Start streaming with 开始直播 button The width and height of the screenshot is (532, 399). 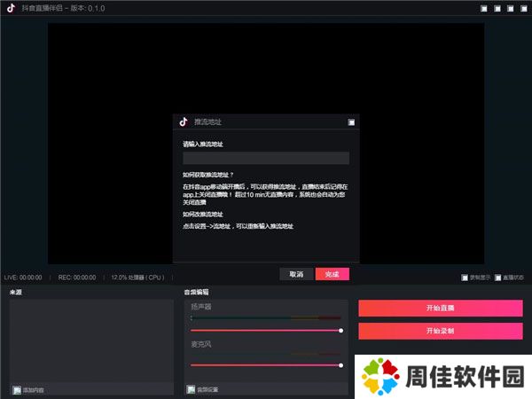click(x=440, y=308)
